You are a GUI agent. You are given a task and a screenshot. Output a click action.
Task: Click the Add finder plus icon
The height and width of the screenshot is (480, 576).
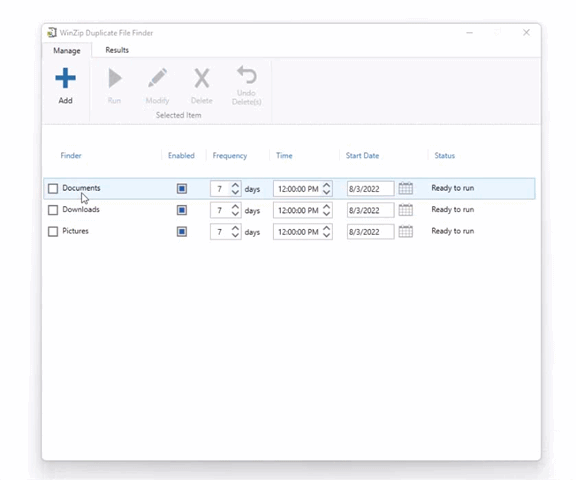65,78
